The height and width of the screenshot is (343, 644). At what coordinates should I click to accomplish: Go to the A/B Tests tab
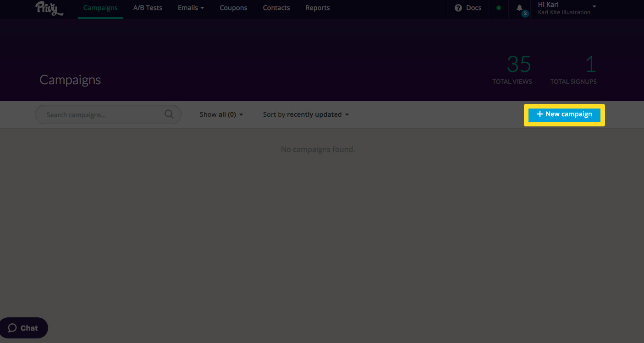(x=148, y=8)
